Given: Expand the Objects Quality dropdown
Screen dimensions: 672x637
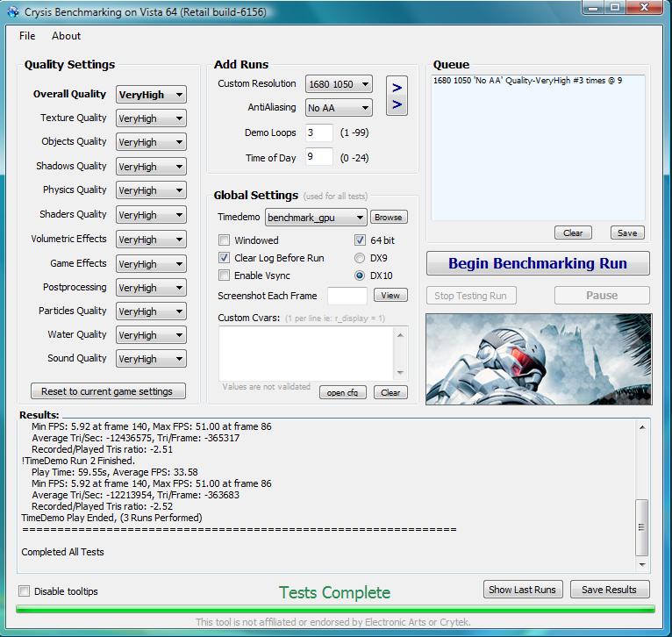Looking at the screenshot, I should click(x=151, y=142).
